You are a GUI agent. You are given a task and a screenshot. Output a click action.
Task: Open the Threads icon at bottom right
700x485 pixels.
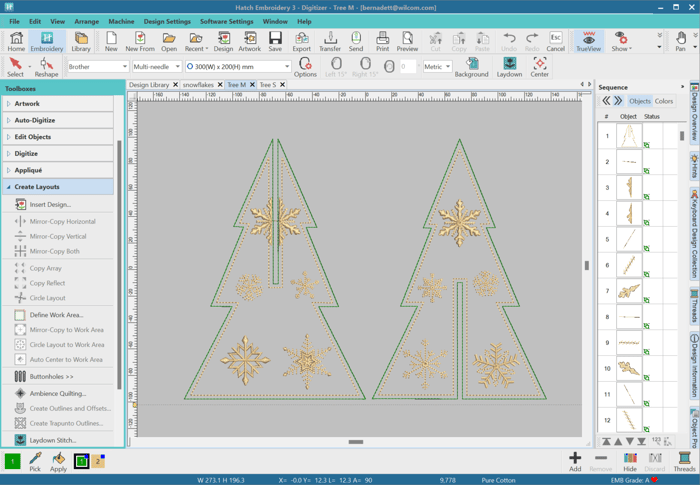click(684, 461)
